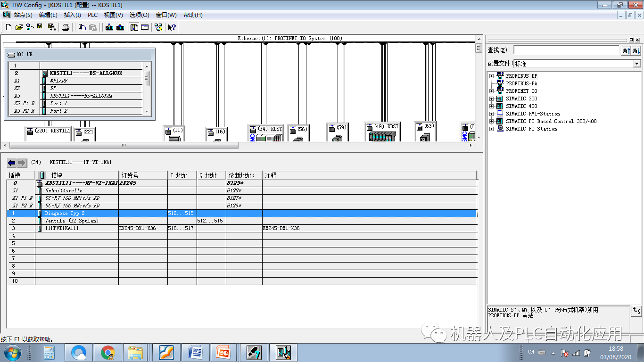The width and height of the screenshot is (644, 362).
Task: Open Chrome from the taskbar
Action: (108, 353)
